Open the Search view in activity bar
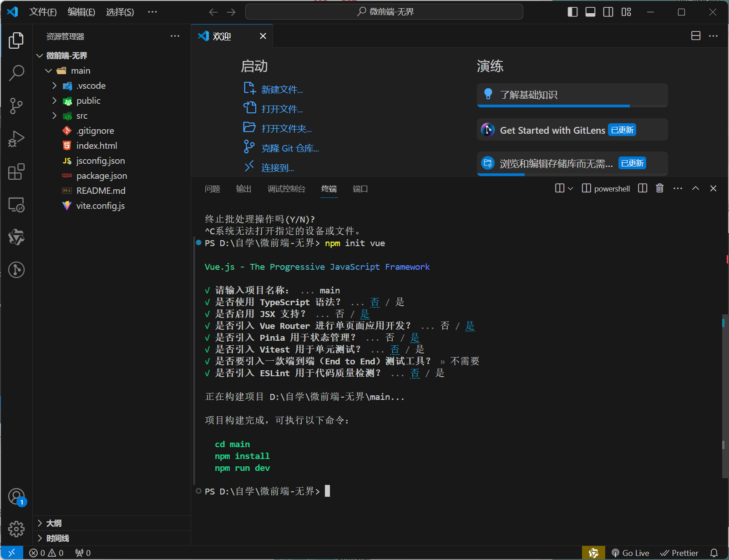The width and height of the screenshot is (729, 560). 16,73
